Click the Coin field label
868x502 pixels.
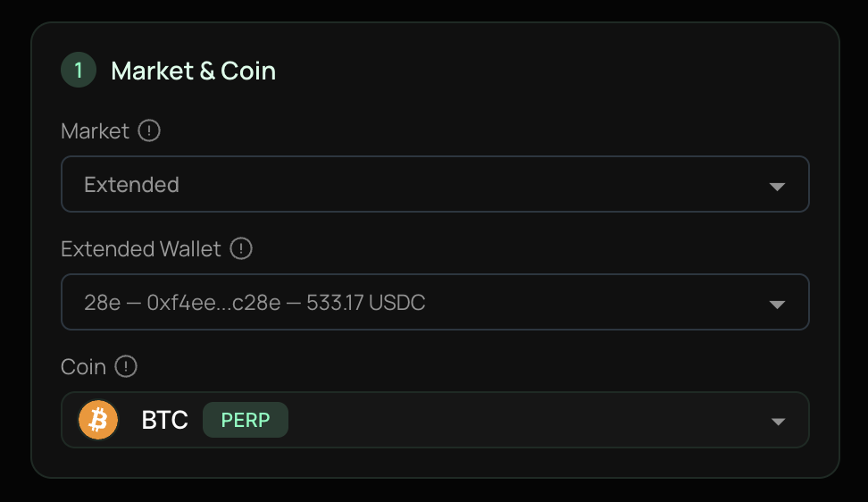point(83,367)
